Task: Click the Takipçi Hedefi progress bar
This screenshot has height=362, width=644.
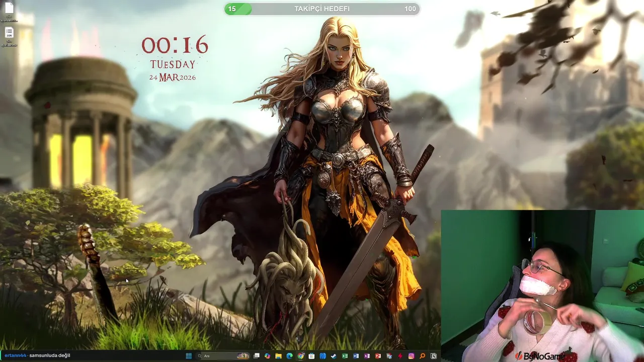Action: [x=322, y=9]
